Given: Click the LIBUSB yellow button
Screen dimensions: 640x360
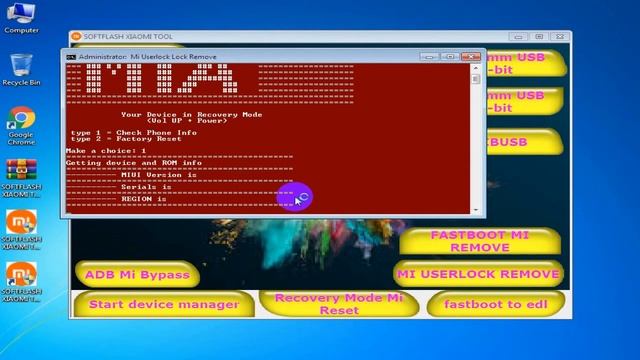Looking at the screenshot, I should [x=524, y=142].
